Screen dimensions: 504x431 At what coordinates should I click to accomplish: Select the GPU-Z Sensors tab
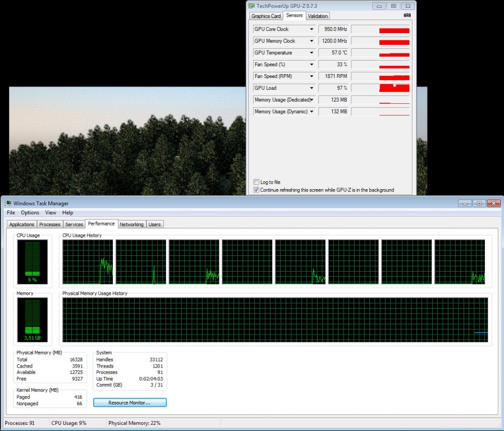tap(294, 15)
